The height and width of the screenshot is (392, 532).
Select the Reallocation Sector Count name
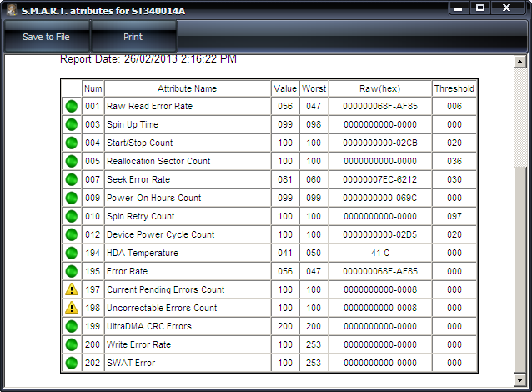(x=158, y=161)
